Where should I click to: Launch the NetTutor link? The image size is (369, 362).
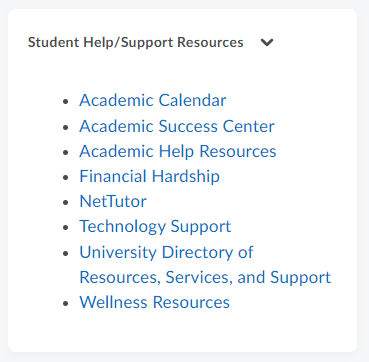[113, 202]
